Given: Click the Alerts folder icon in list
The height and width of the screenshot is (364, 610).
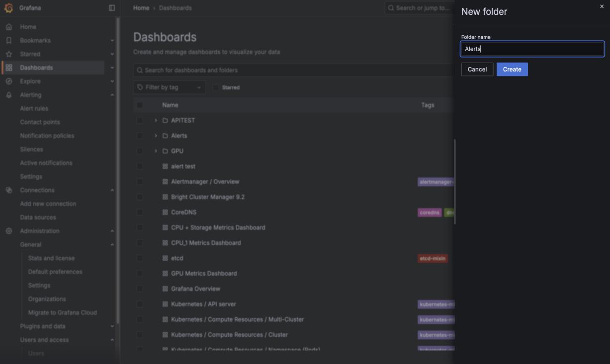Looking at the screenshot, I should point(165,136).
